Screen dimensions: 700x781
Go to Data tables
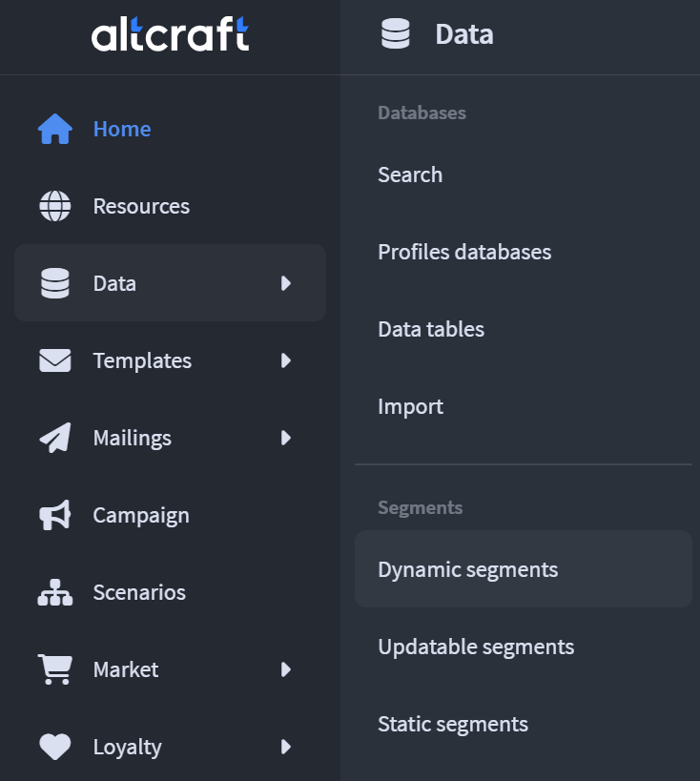(x=431, y=329)
